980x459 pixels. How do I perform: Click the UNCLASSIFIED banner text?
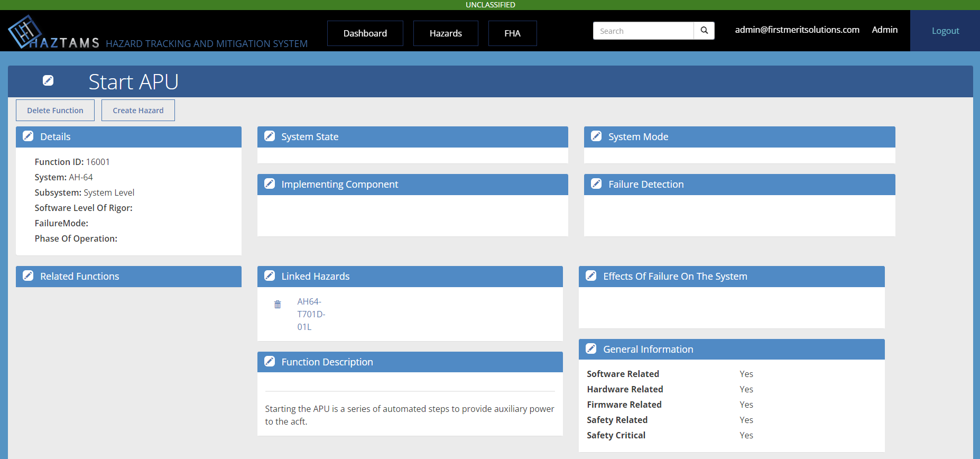[x=490, y=5]
